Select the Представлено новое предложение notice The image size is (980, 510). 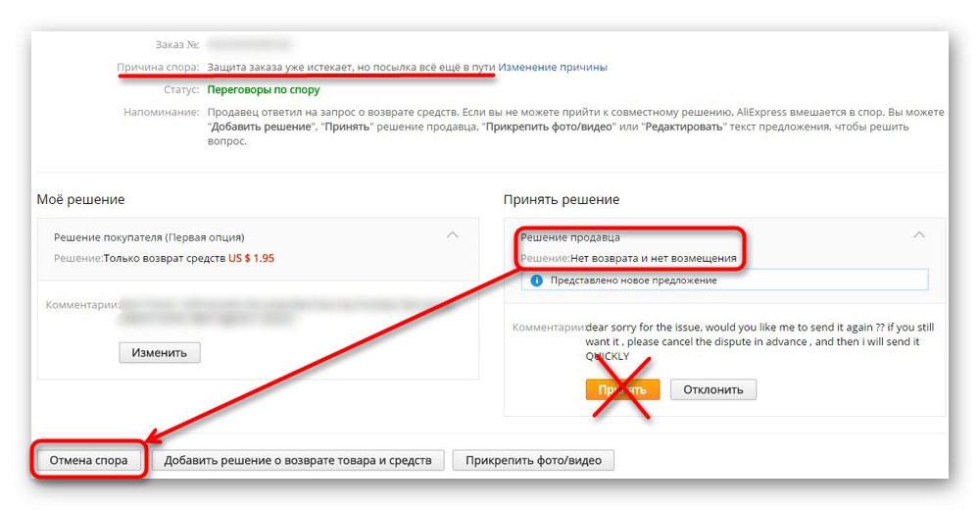tap(725, 280)
